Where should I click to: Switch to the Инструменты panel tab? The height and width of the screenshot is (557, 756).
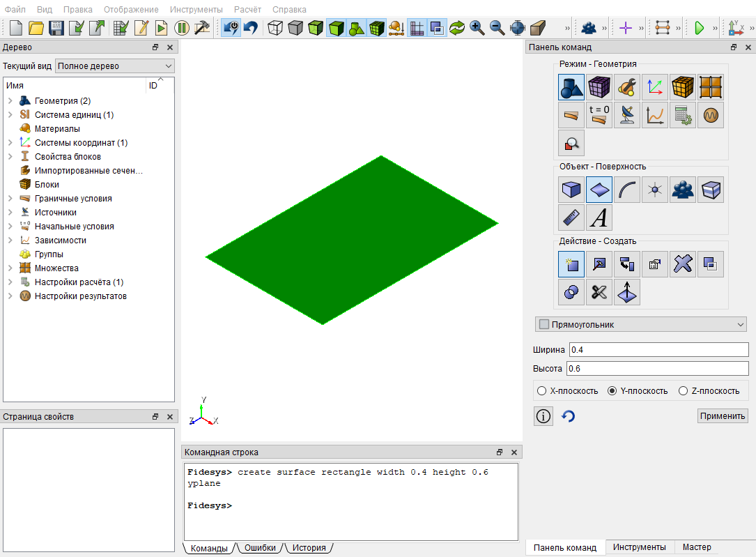(640, 547)
